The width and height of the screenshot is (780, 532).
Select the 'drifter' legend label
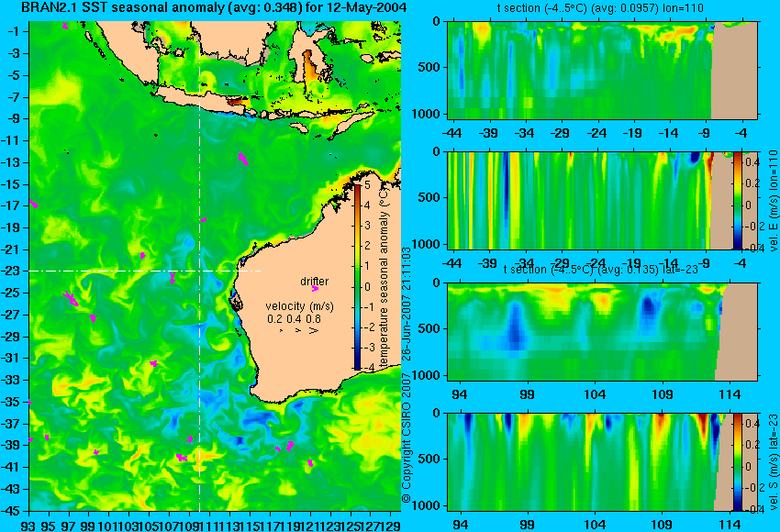click(315, 282)
